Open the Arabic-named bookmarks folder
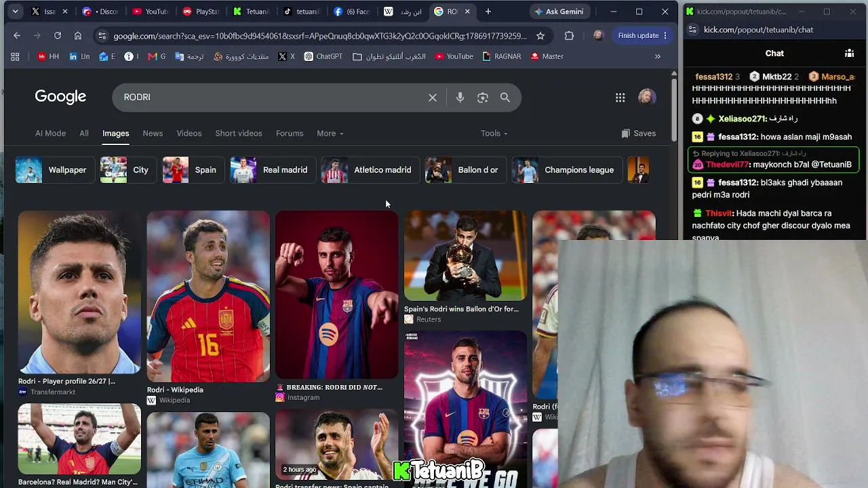Viewport: 868px width, 488px height. pyautogui.click(x=389, y=56)
